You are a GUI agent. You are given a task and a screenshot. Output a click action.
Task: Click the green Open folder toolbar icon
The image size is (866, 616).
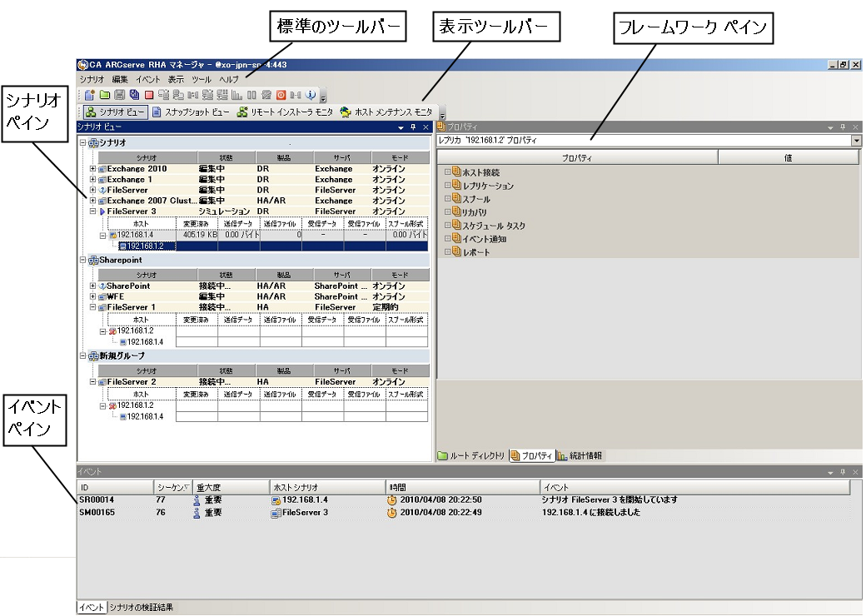105,96
